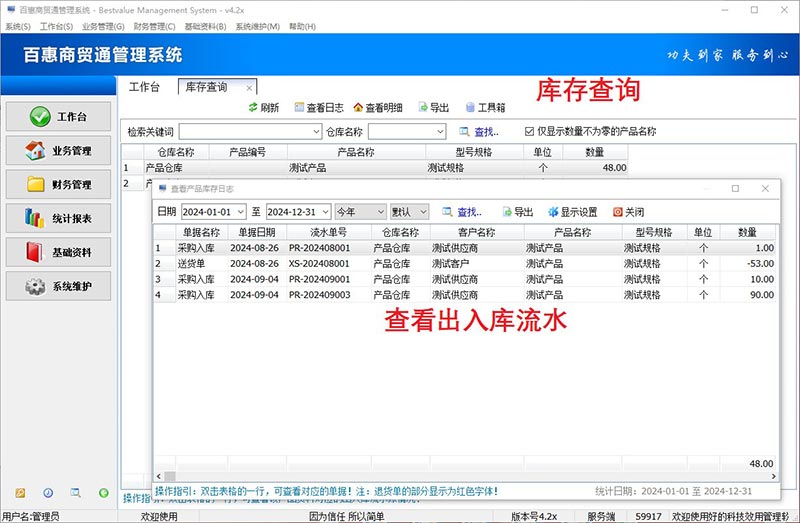Click the yellow lock icon at bottom left
The image size is (800, 523).
[x=20, y=493]
